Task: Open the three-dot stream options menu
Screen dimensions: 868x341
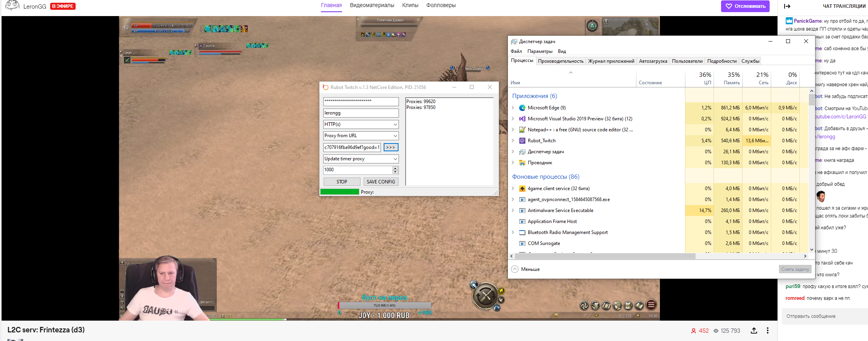Action: click(x=767, y=331)
